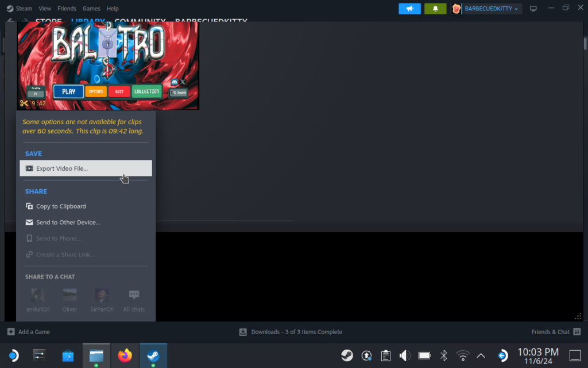Click the Copy to Clipboard icon
The image size is (588, 368).
(x=29, y=206)
